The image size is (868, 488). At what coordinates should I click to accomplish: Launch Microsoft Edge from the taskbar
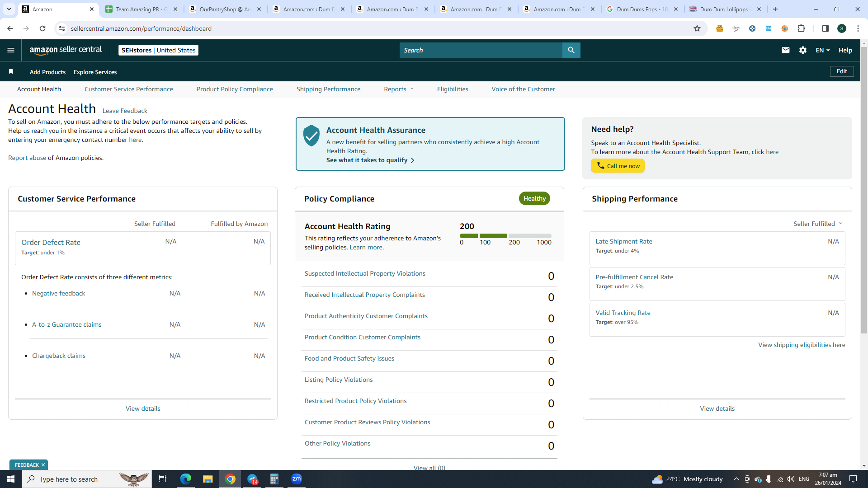click(186, 479)
